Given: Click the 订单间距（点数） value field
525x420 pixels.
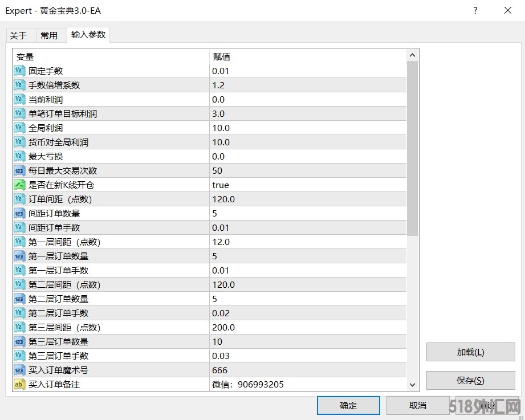Looking at the screenshot, I should tap(308, 199).
